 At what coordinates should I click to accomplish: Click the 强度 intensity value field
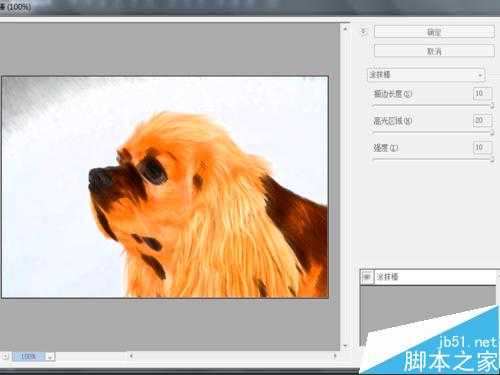click(482, 147)
